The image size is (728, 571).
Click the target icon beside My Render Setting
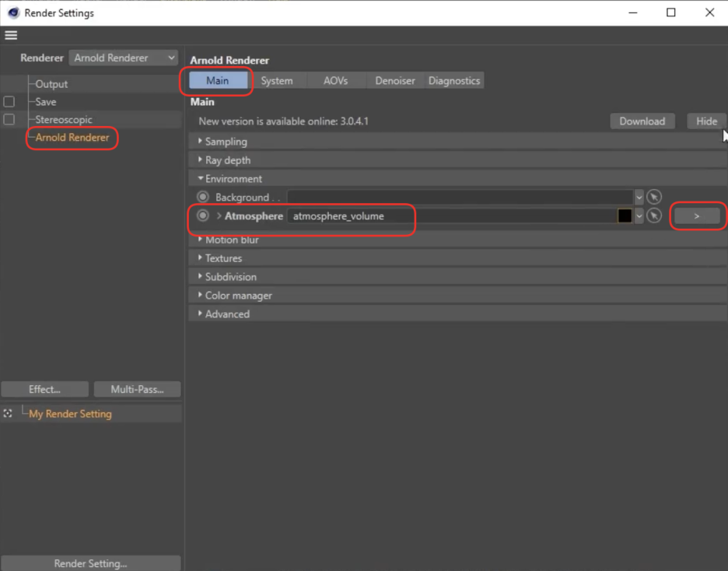8,413
